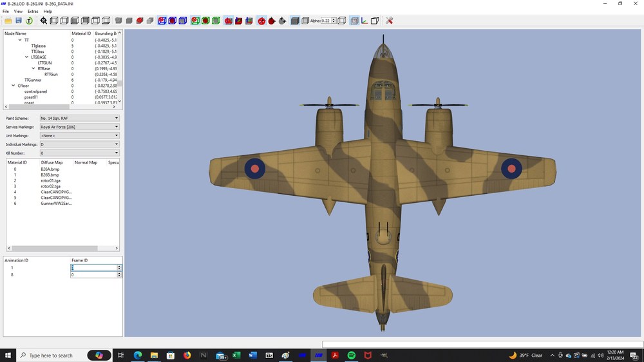The height and width of the screenshot is (362, 644).
Task: Click the Windows Start button
Action: [7, 356]
